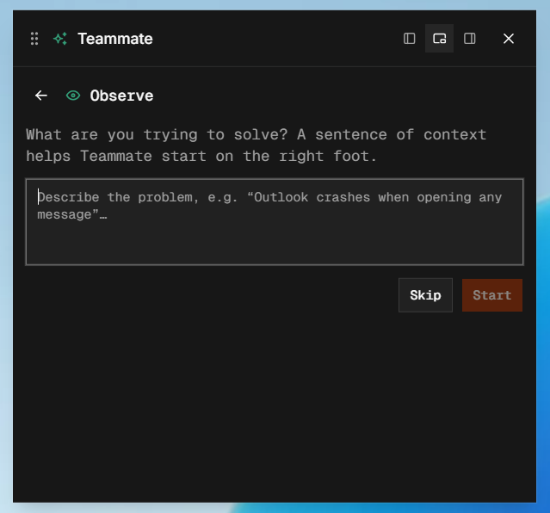Click the "What are you trying to solve?" text
Image resolution: width=550 pixels, height=513 pixels.
pyautogui.click(x=157, y=135)
